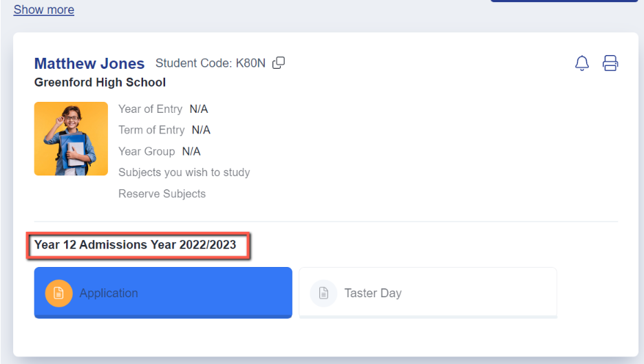Switch to the Taster Day tab
Viewport: 644px width, 364px height.
tap(428, 293)
